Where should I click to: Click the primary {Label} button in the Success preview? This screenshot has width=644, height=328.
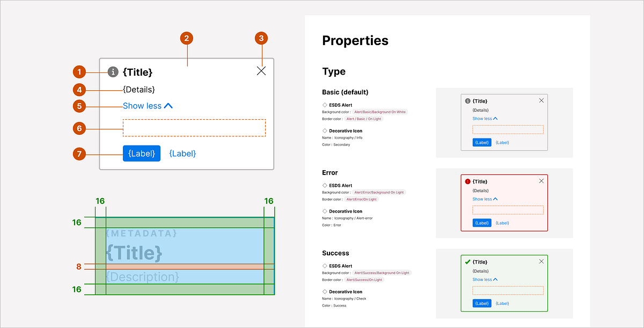click(481, 303)
